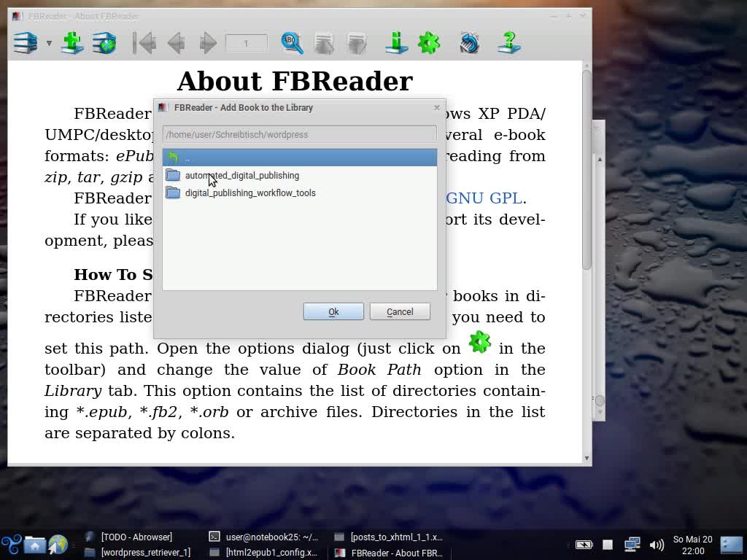The width and height of the screenshot is (747, 560).
Task: Click the clock showing So Mai 20 22:00
Action: click(693, 545)
